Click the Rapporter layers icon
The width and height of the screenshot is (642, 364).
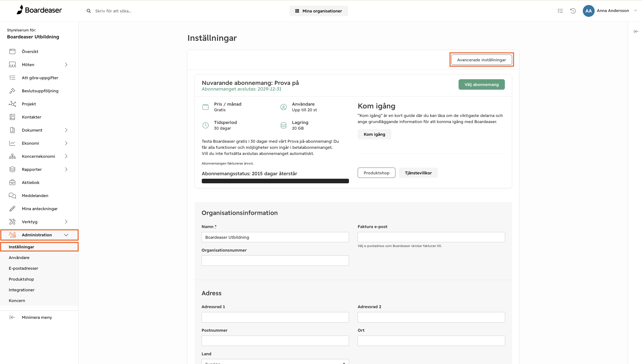pyautogui.click(x=12, y=169)
